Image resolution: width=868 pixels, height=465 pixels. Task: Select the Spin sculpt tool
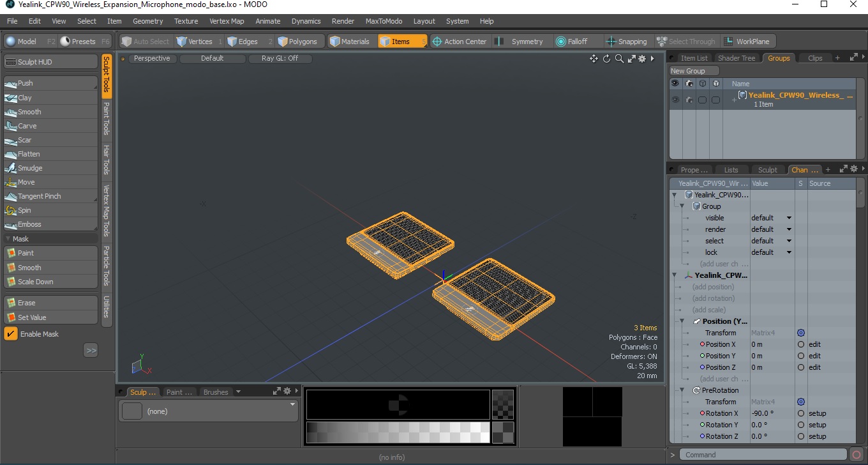point(51,210)
